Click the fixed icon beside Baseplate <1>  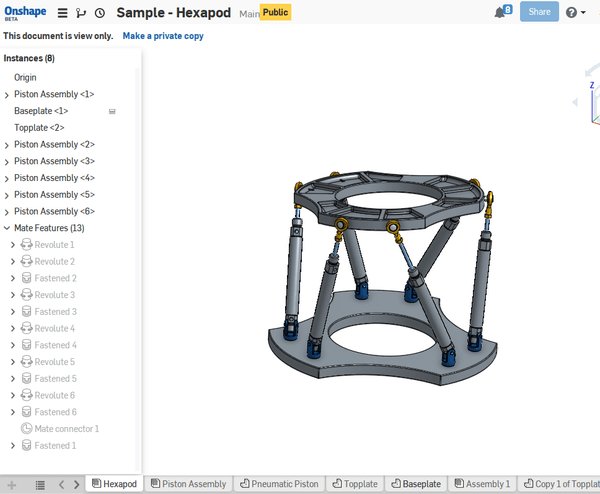pyautogui.click(x=112, y=111)
